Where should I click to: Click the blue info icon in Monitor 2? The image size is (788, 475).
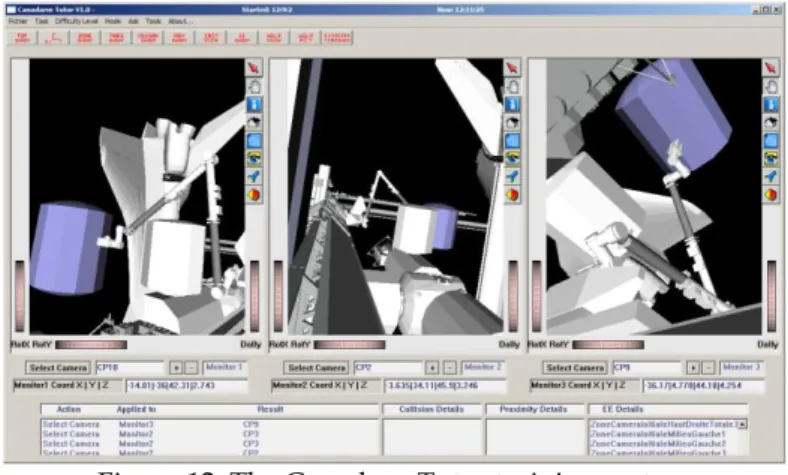coord(512,105)
